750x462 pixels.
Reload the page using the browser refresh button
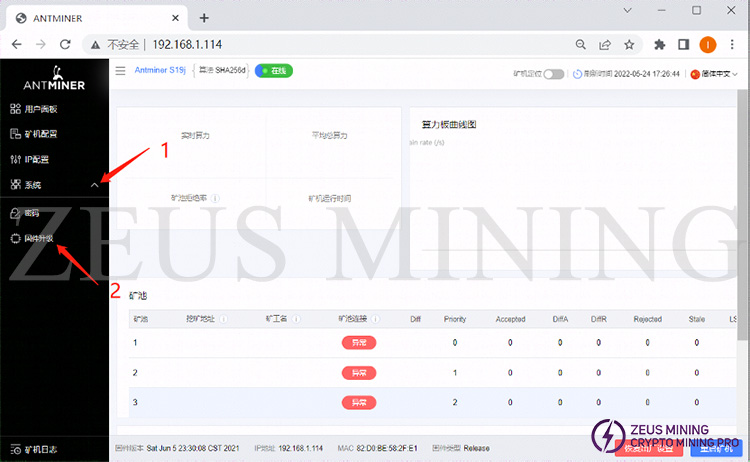[66, 44]
